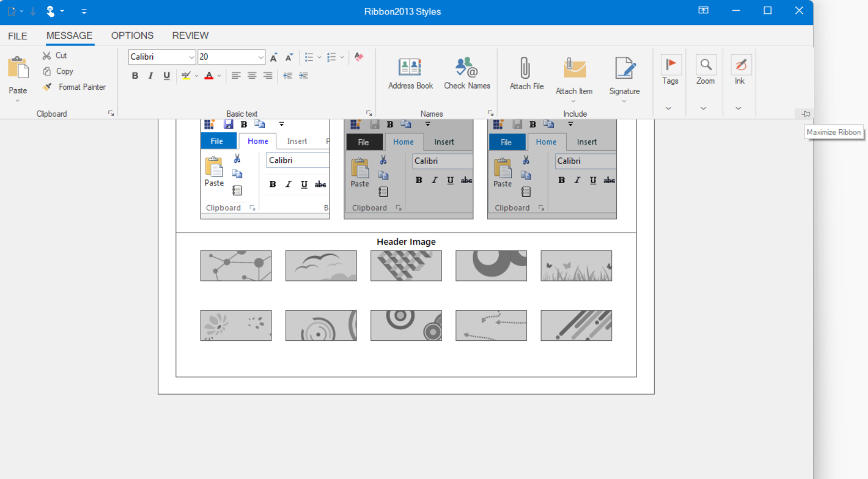Open the Calibri font name dropdown
This screenshot has height=479, width=868.
[190, 57]
